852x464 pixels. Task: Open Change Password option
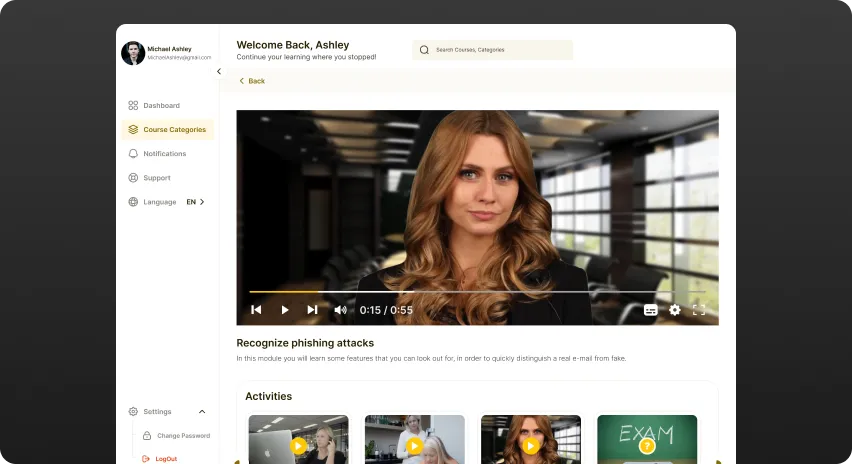182,436
